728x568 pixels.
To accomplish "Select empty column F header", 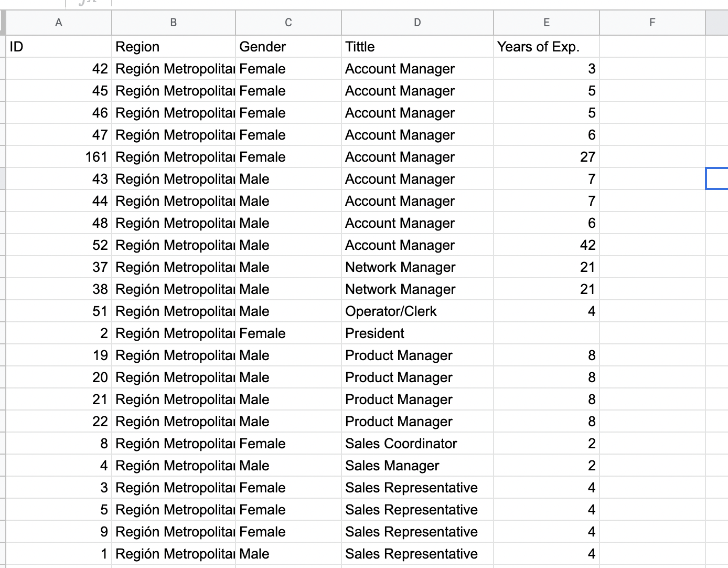I will [652, 23].
